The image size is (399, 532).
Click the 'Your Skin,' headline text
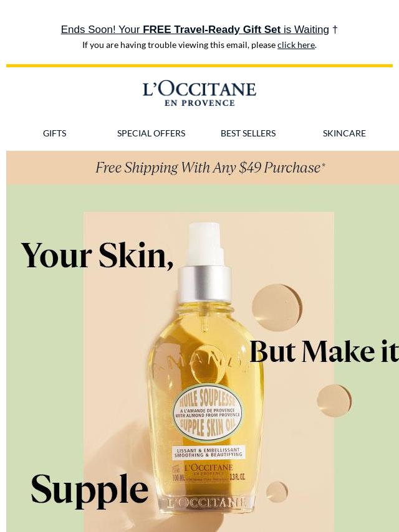pyautogui.click(x=97, y=255)
